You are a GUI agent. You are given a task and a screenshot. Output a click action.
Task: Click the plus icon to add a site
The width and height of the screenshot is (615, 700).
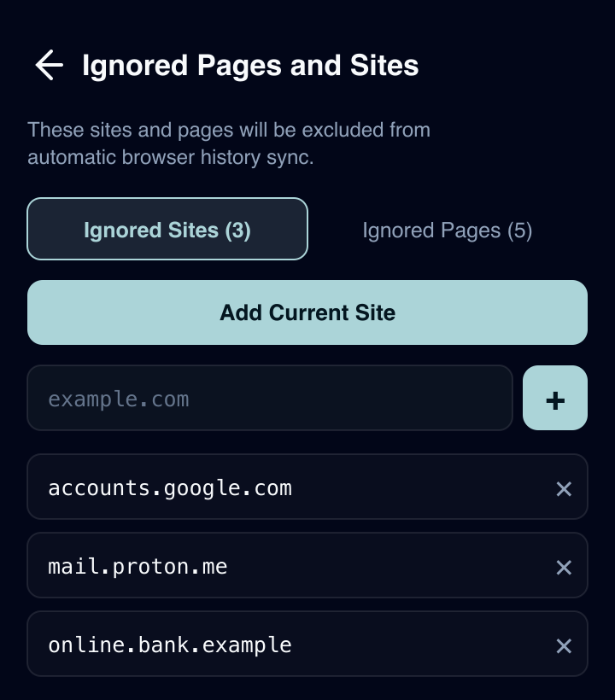pyautogui.click(x=555, y=398)
